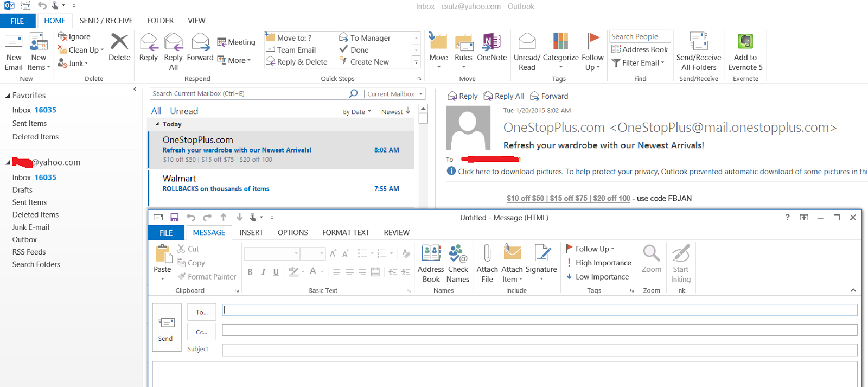868x387 pixels.
Task: Open the Junk E-mail folder
Action: (x=31, y=227)
